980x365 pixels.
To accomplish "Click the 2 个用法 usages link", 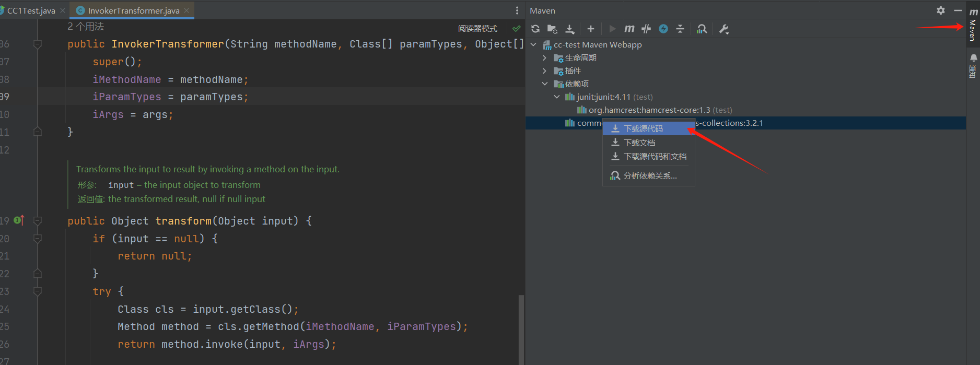I will [86, 27].
